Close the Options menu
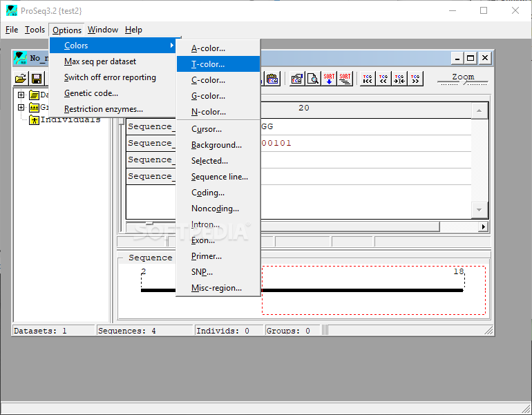This screenshot has width=532, height=415. [67, 30]
